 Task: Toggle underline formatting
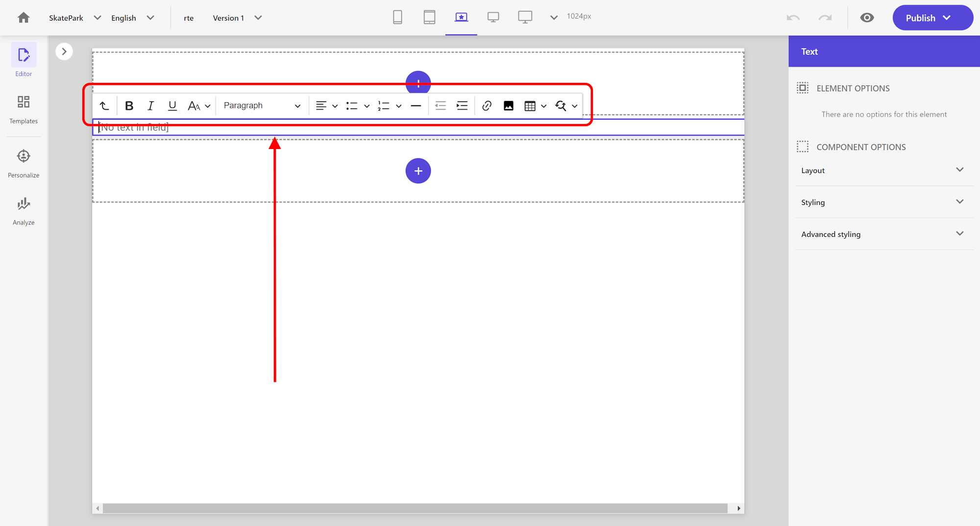pos(172,106)
